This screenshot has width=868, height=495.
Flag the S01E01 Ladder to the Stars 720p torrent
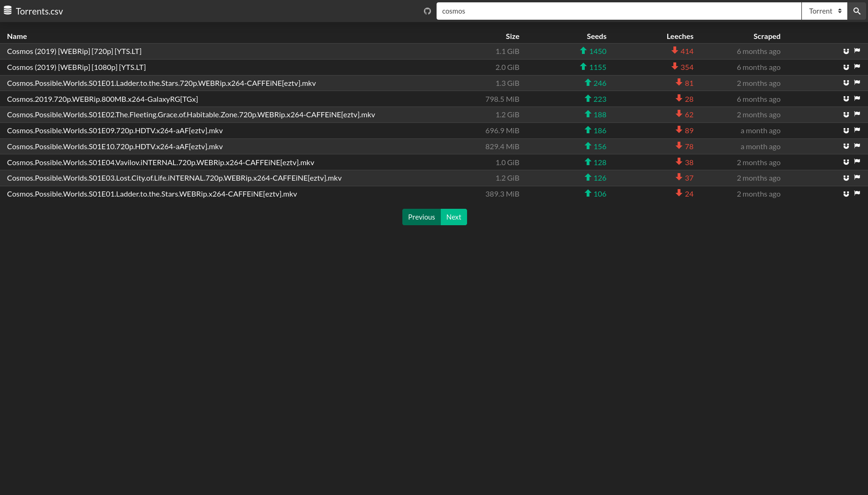tap(857, 83)
